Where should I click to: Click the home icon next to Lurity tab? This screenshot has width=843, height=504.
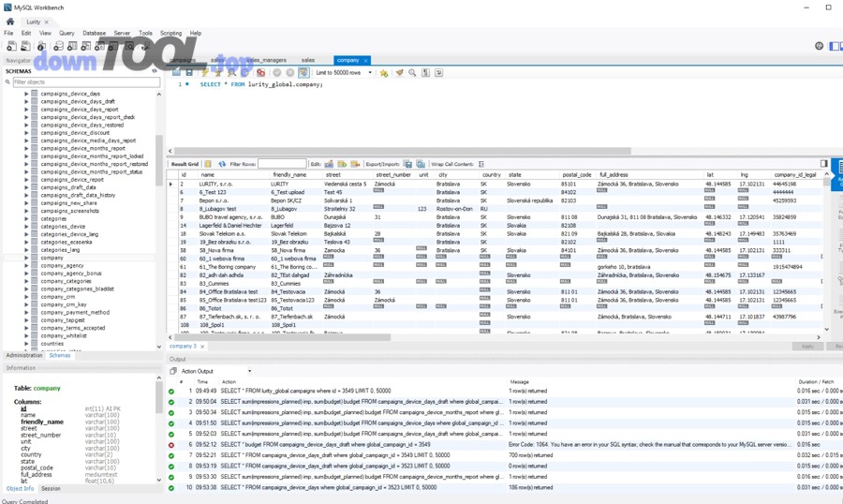pyautogui.click(x=10, y=22)
